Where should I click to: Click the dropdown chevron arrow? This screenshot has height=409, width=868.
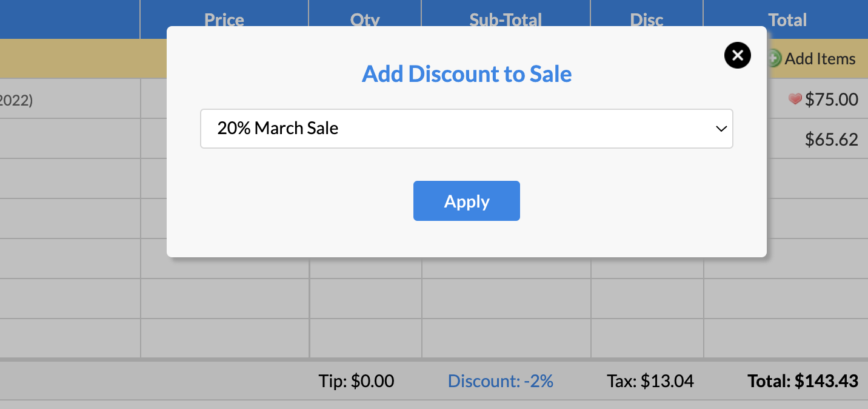[721, 129]
